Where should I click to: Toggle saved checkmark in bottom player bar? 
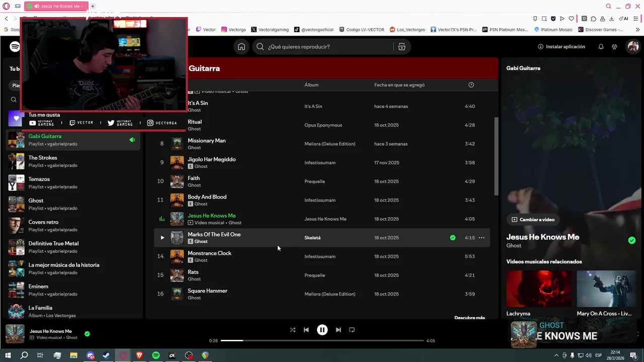coord(87,333)
